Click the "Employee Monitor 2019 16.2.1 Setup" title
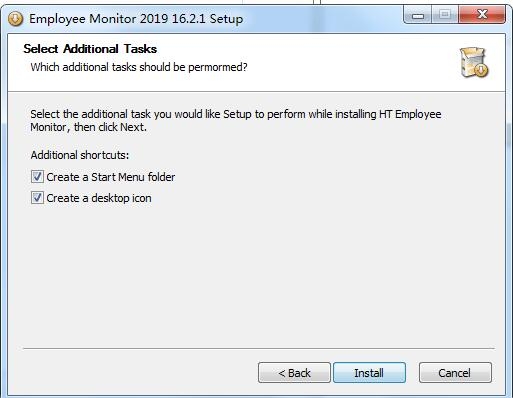Screen dimensions: 513x398 click(x=136, y=19)
